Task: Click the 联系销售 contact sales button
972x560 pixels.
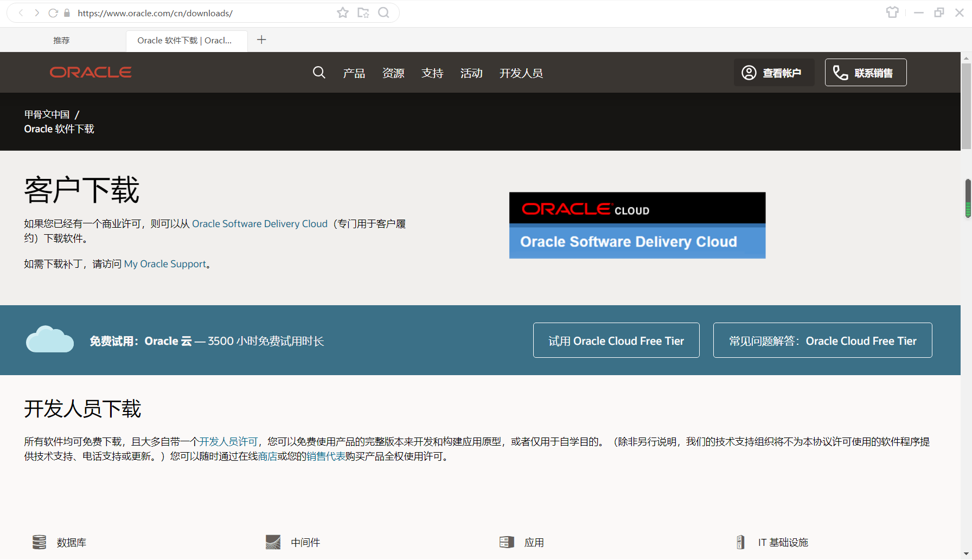Action: click(x=866, y=72)
